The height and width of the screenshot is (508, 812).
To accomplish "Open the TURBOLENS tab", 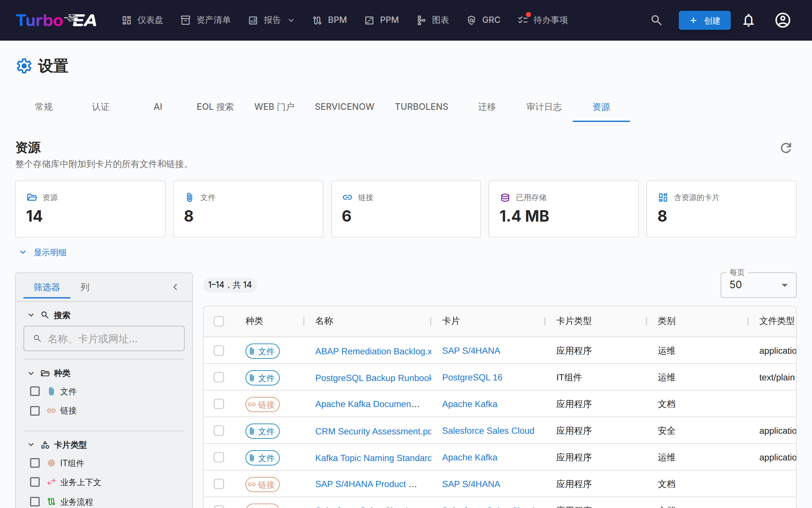I will (422, 107).
